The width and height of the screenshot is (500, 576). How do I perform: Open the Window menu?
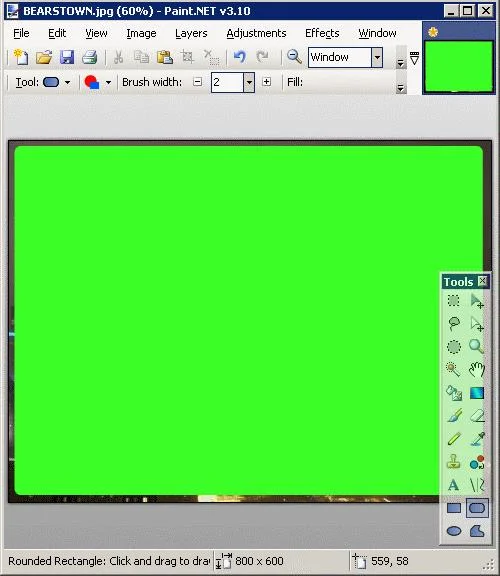tap(377, 33)
